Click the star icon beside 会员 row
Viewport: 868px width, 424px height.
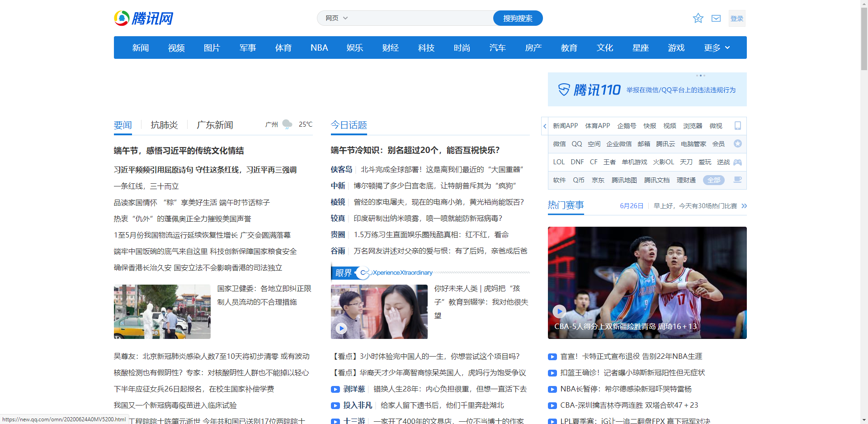pos(738,143)
